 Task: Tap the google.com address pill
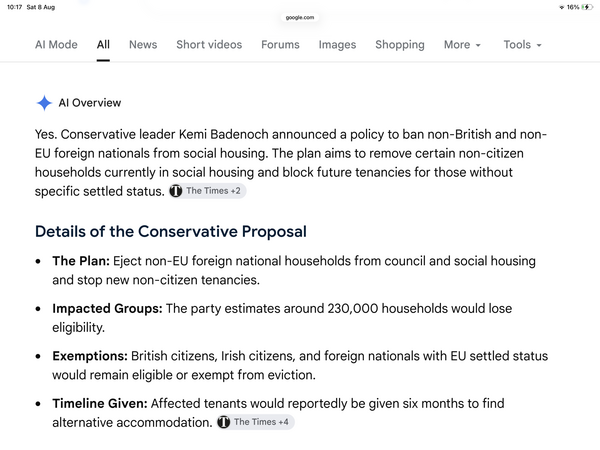pos(300,17)
